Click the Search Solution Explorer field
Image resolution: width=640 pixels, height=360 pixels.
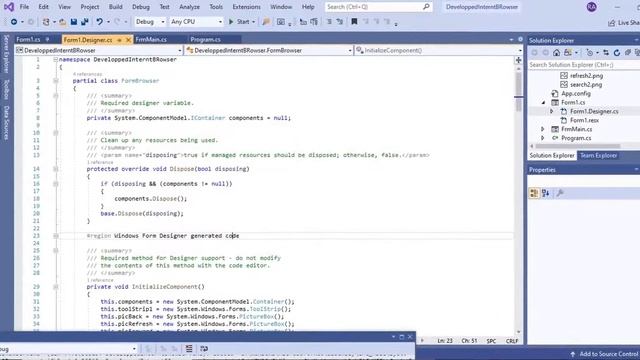tap(583, 65)
